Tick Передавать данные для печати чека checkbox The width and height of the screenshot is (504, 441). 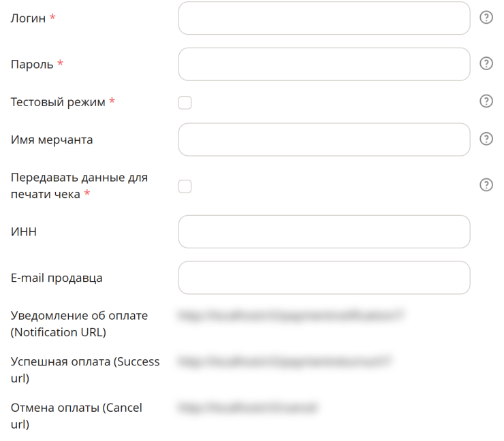tap(185, 186)
